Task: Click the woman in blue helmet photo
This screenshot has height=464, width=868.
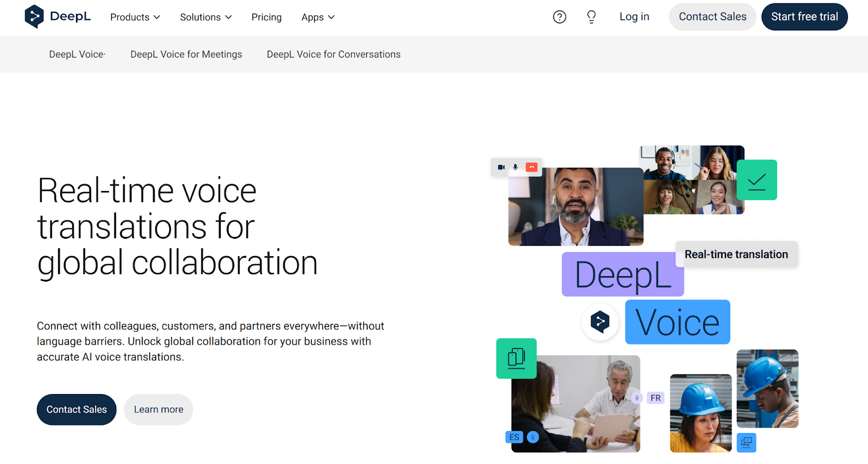Action: 701,413
